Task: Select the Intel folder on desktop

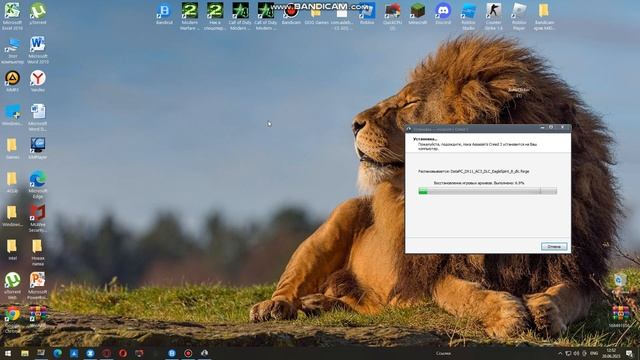Action: click(x=12, y=249)
